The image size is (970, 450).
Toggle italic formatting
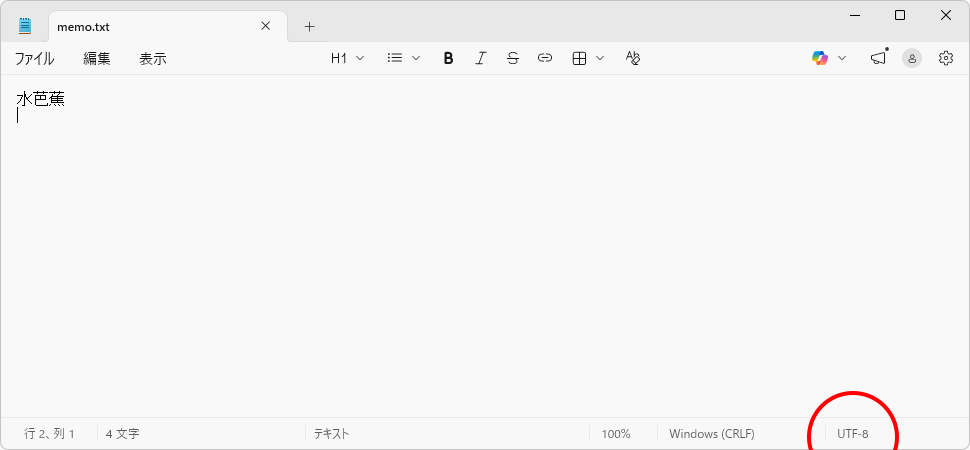click(480, 59)
